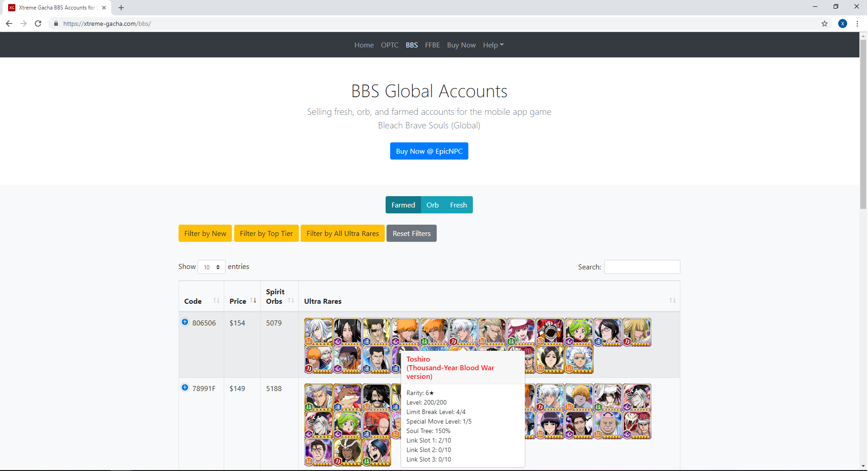
Task: Open a new browser tab
Action: pyautogui.click(x=121, y=8)
